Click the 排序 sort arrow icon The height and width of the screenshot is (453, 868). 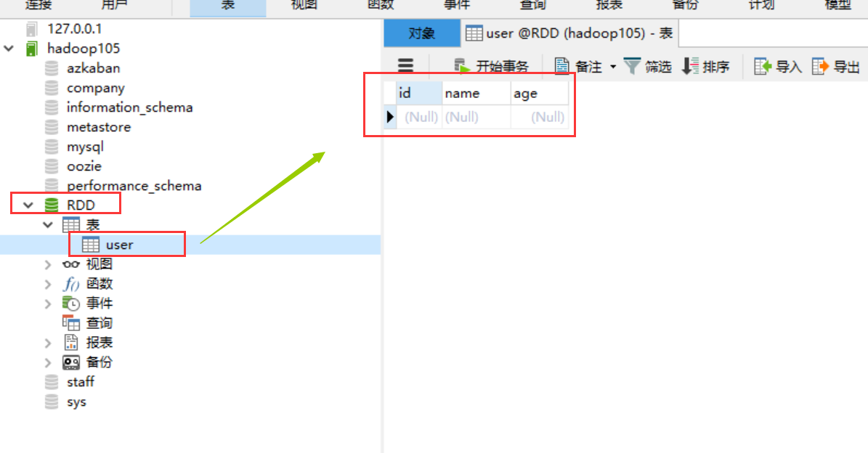click(x=690, y=66)
